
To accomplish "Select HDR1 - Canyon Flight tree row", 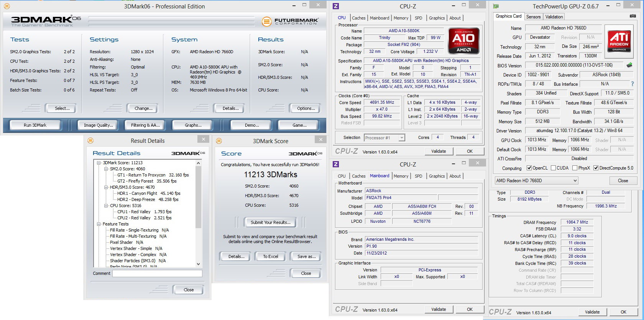I will click(x=149, y=193).
